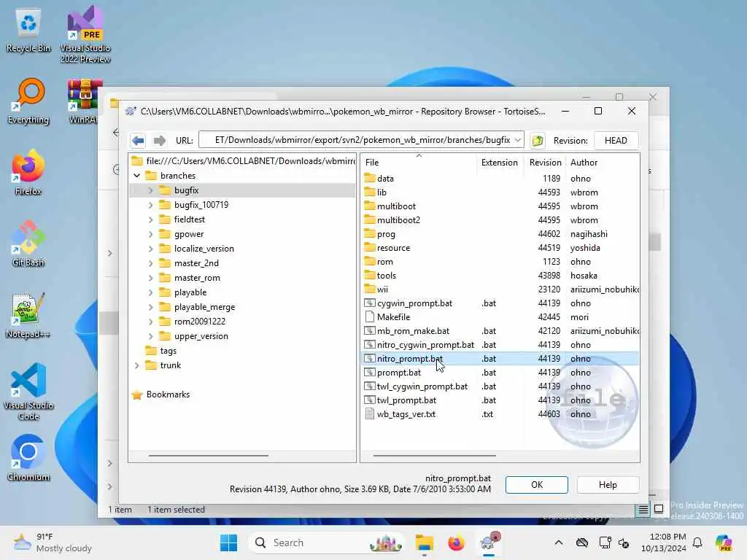Screen dimensions: 747x560
Task: Collapse the branches tree node
Action: (136, 176)
